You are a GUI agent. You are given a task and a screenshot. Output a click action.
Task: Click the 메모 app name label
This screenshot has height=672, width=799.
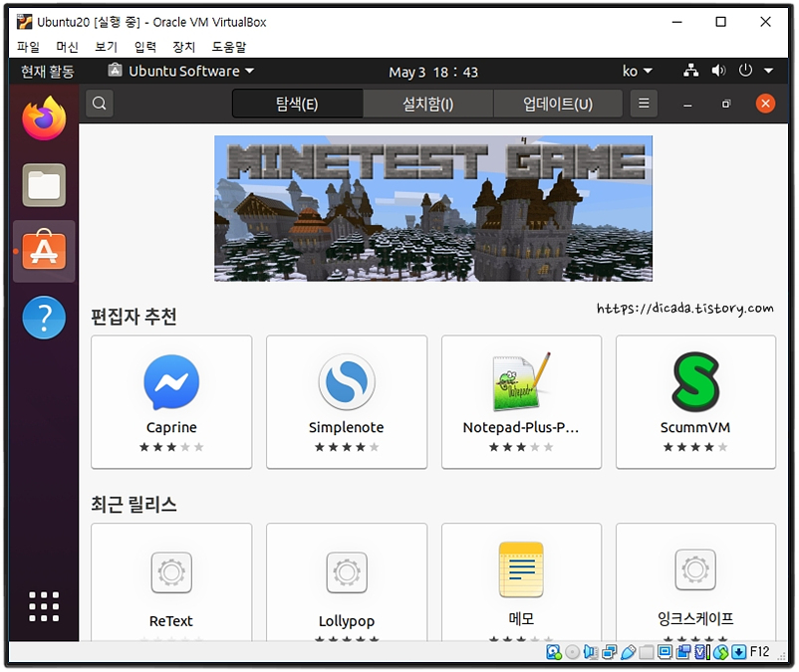(x=521, y=618)
